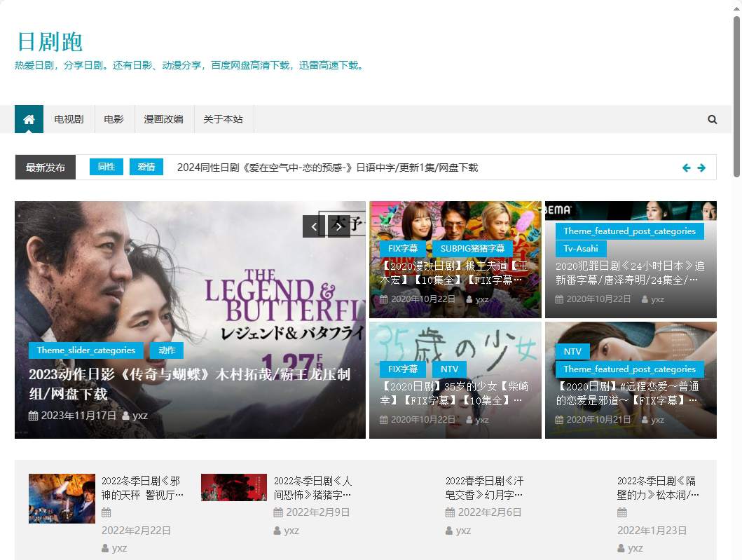Click the 动作 category tag

tap(167, 350)
